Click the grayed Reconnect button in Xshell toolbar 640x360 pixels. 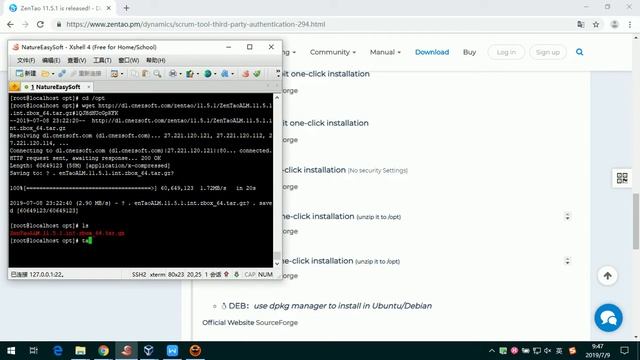[86, 73]
